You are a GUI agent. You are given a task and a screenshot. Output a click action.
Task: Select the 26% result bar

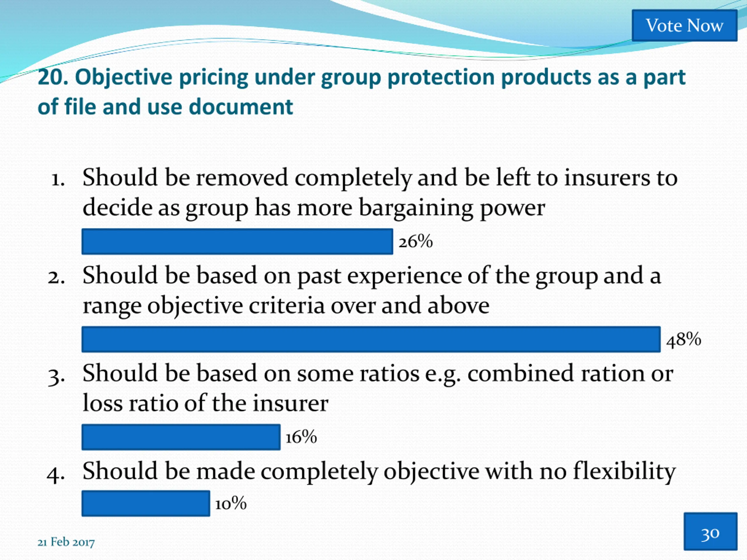pyautogui.click(x=238, y=241)
